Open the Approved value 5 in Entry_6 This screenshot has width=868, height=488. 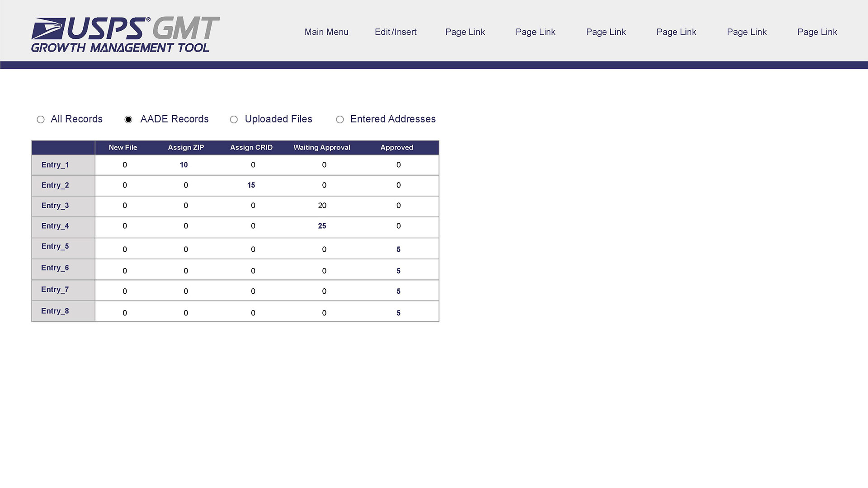point(398,271)
